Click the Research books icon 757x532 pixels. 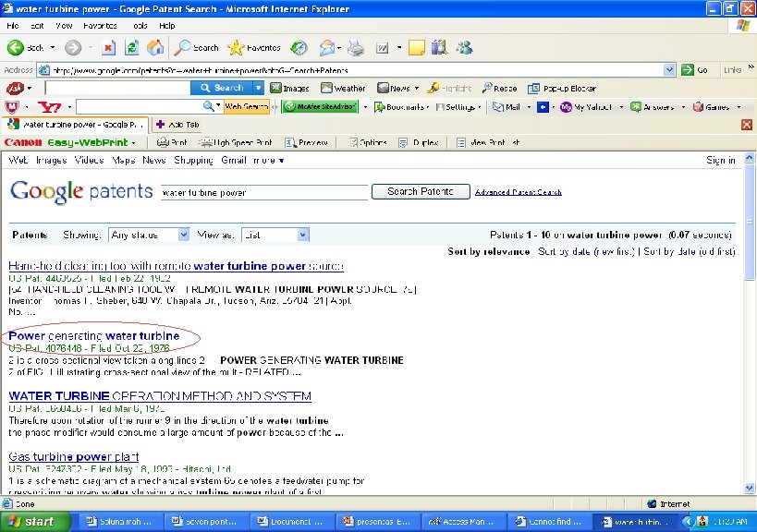pos(439,47)
